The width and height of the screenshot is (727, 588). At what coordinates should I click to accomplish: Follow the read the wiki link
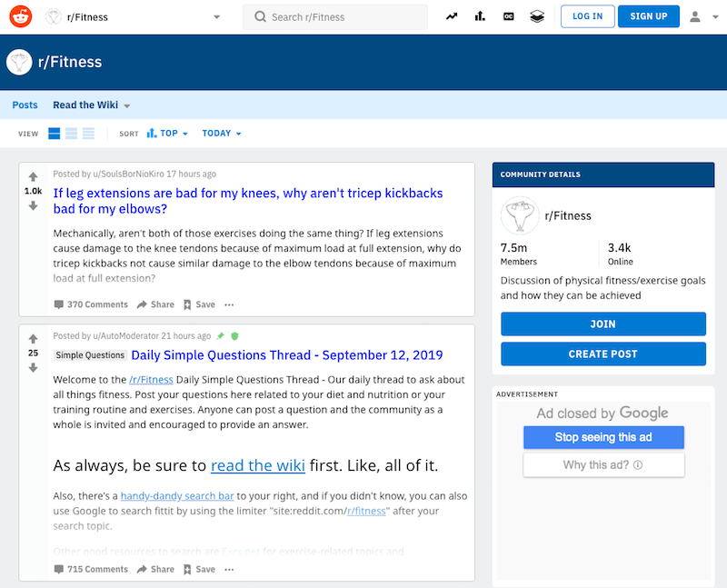pyautogui.click(x=258, y=465)
